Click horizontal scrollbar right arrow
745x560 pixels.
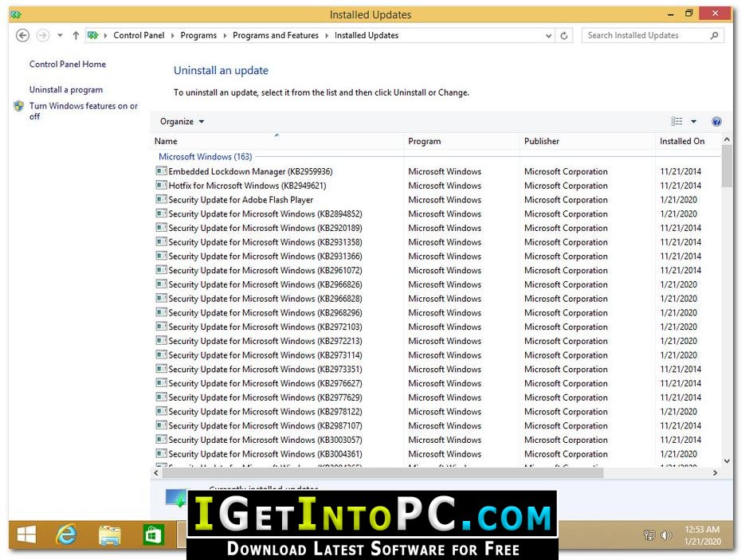point(715,473)
